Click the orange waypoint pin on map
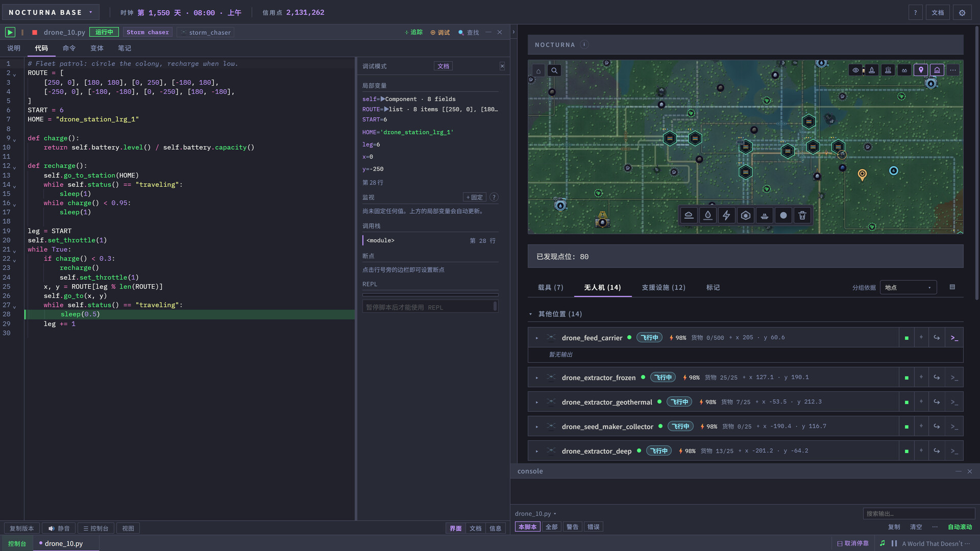980x551 pixels. coord(862,175)
